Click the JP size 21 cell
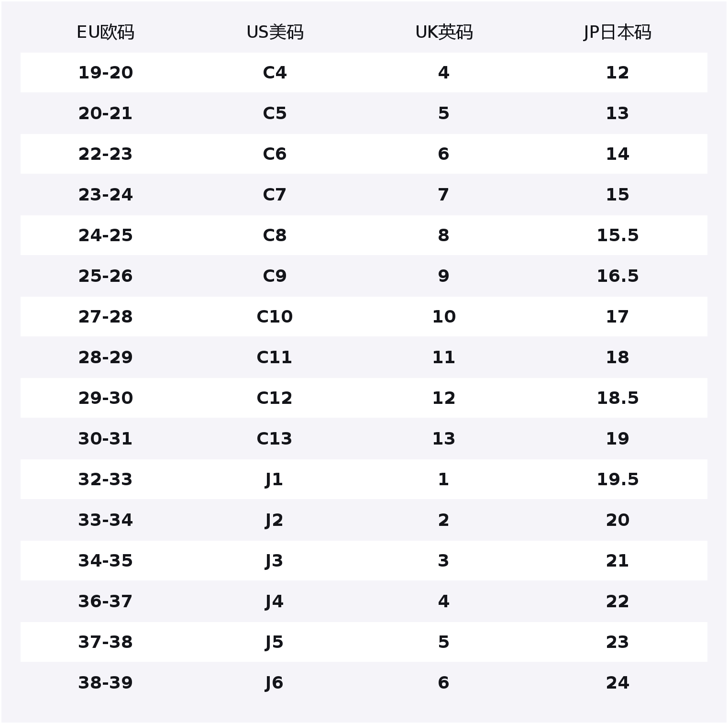This screenshot has height=724, width=728. click(617, 561)
